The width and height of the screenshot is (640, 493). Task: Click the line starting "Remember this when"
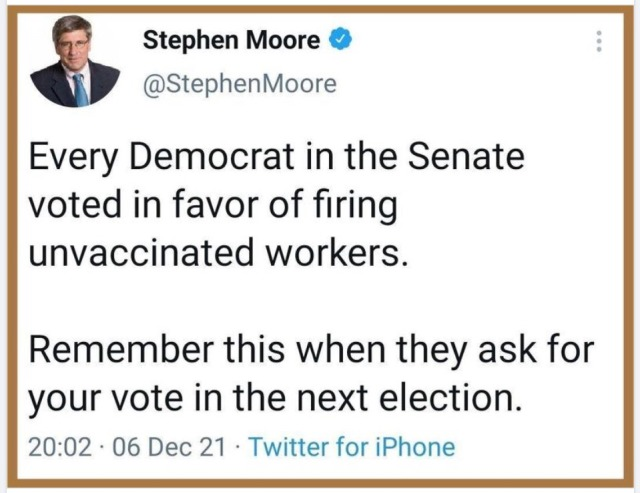[x=310, y=350]
